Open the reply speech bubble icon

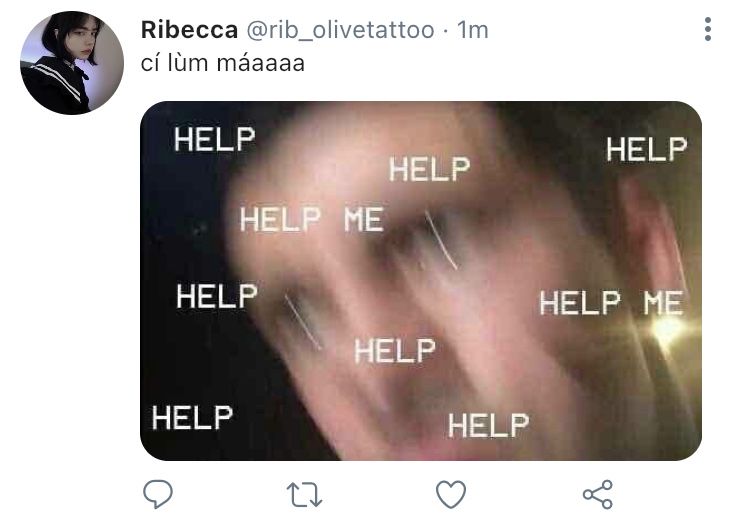158,494
